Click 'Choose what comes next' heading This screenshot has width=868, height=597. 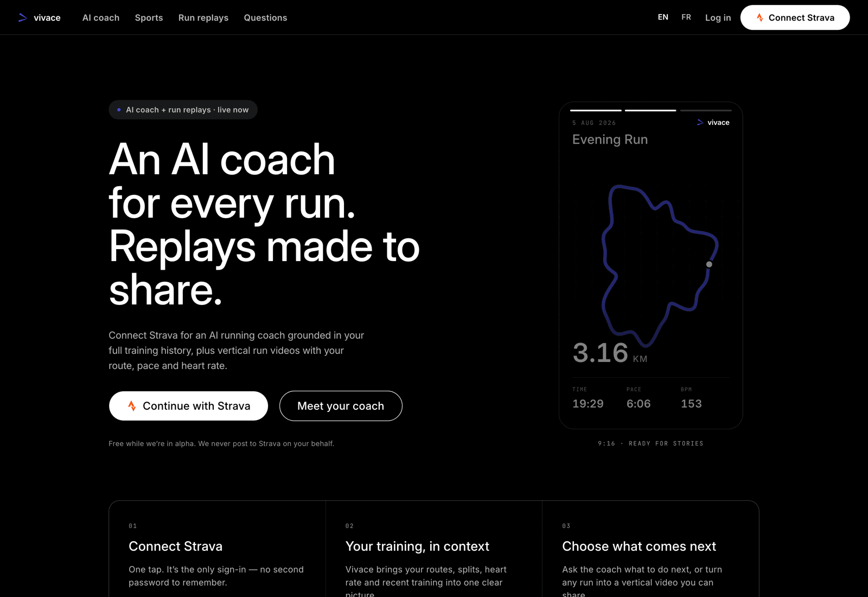click(x=639, y=546)
